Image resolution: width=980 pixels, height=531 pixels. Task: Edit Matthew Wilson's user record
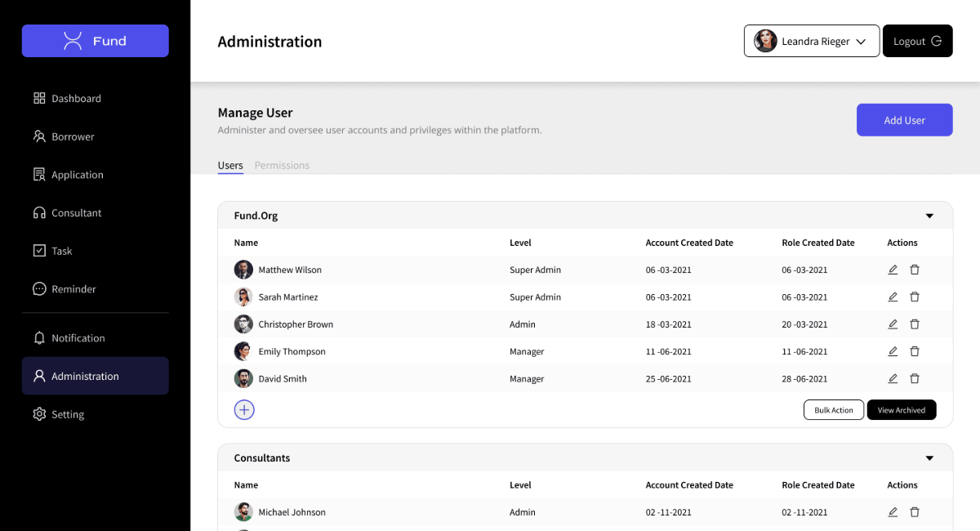(x=893, y=270)
